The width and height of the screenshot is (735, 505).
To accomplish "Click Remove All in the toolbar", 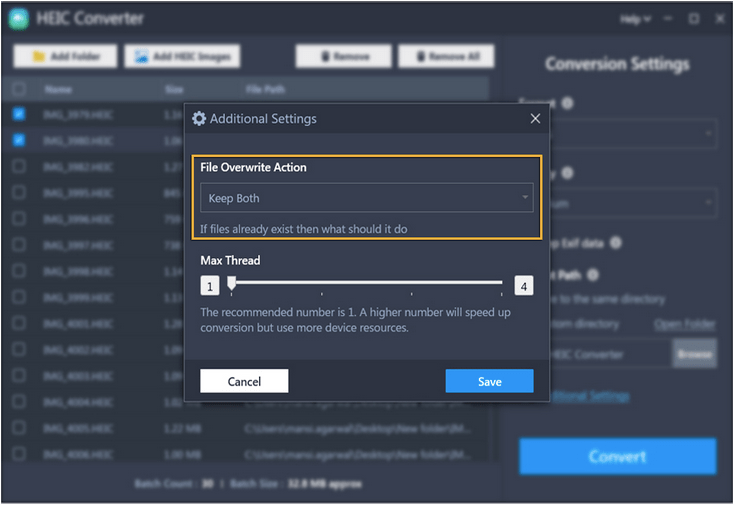I will tap(446, 56).
